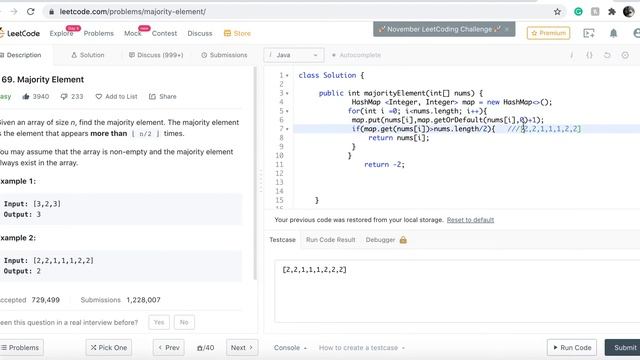Screen dimensions: 640x360
Task: Collapse code fold arrow on line 1
Action: point(287,76)
